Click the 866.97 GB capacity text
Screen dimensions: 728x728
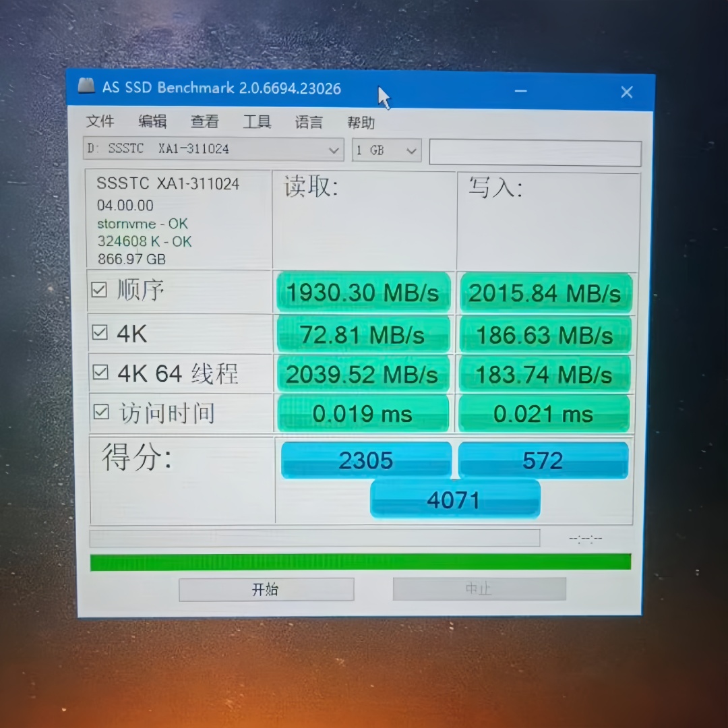132,259
